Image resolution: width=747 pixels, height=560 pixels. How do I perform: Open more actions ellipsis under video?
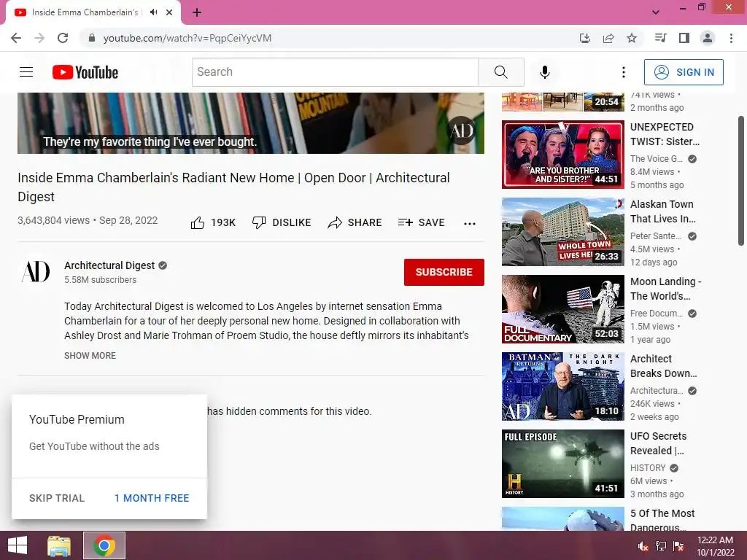[470, 223]
